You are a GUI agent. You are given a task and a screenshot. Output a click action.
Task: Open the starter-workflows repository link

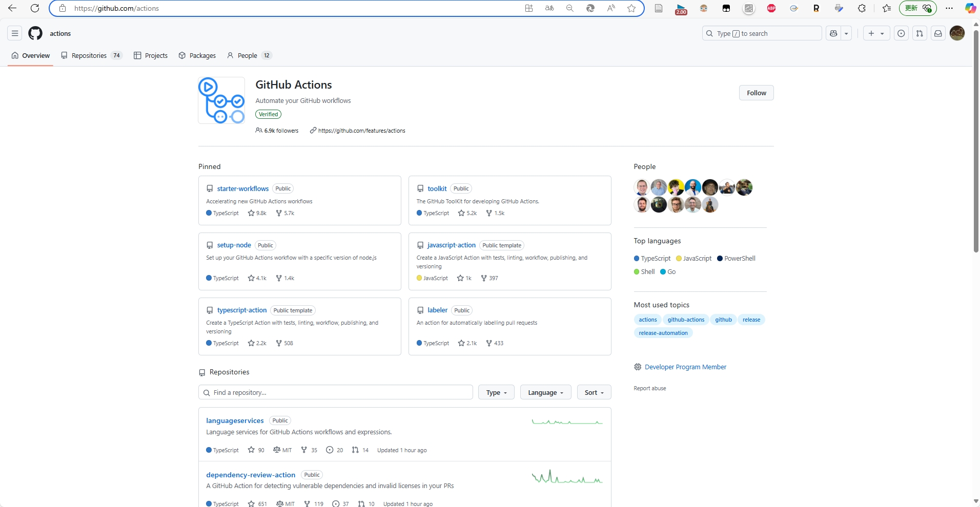point(242,188)
